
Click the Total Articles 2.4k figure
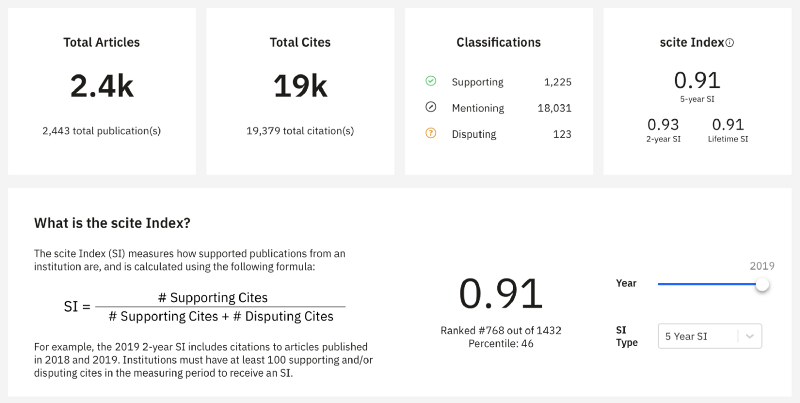click(102, 87)
